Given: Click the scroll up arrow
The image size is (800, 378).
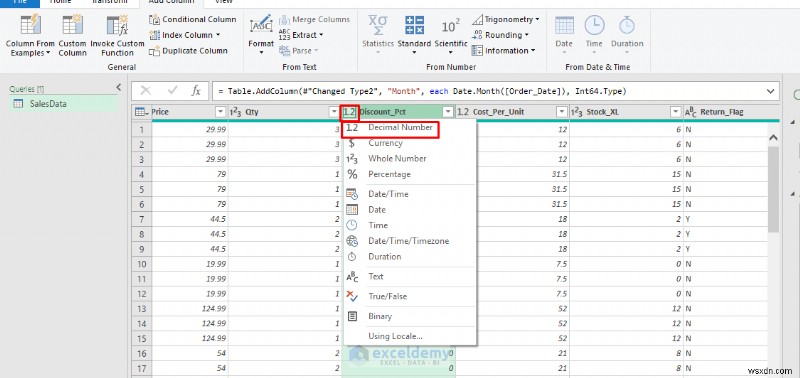Looking at the screenshot, I should (773, 138).
